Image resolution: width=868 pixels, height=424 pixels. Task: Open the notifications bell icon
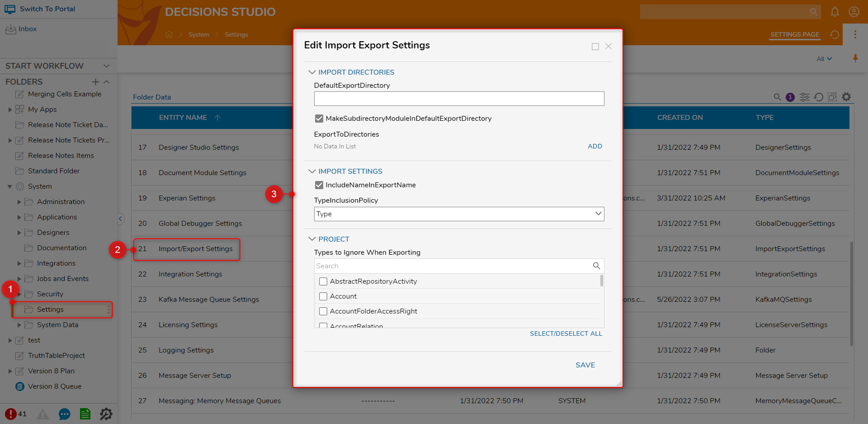pyautogui.click(x=835, y=12)
